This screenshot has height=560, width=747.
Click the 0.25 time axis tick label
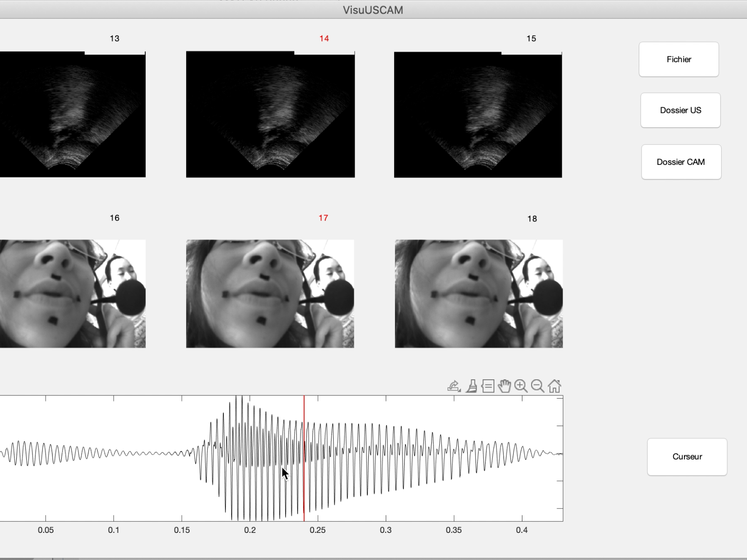point(317,530)
